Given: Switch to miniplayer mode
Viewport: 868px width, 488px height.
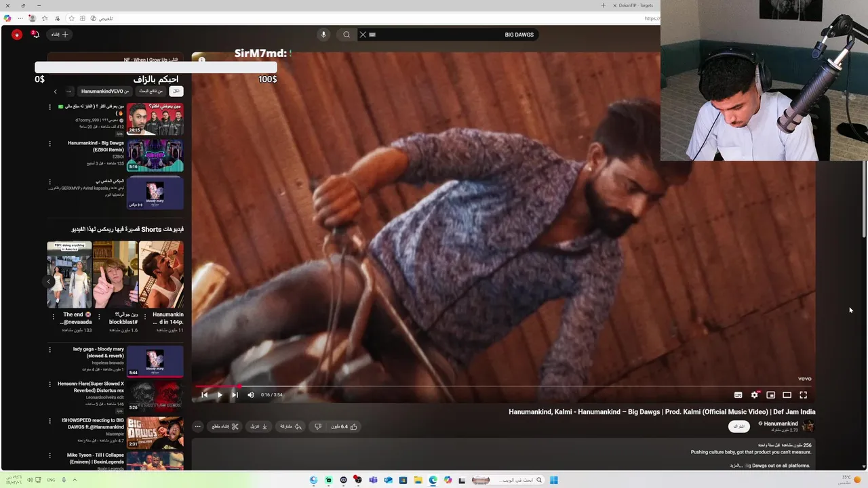Looking at the screenshot, I should [771, 395].
